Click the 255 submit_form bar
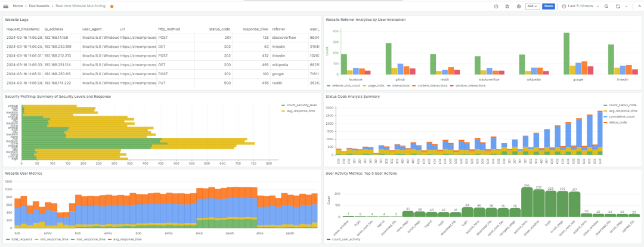 point(527,202)
